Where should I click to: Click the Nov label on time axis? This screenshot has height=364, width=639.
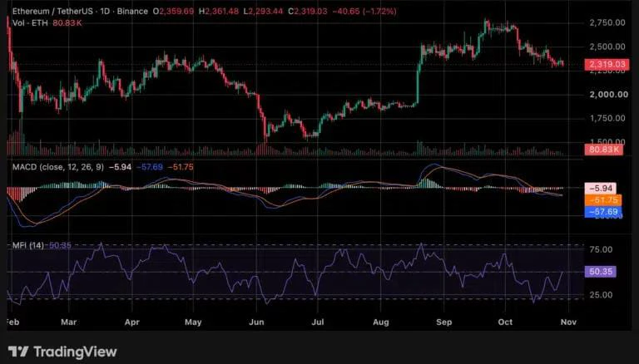pos(568,322)
